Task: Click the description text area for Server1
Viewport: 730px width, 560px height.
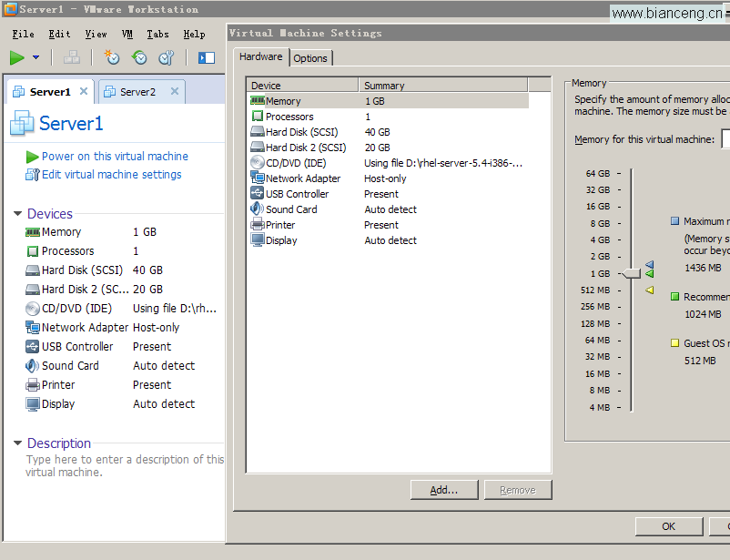Action: [x=125, y=466]
